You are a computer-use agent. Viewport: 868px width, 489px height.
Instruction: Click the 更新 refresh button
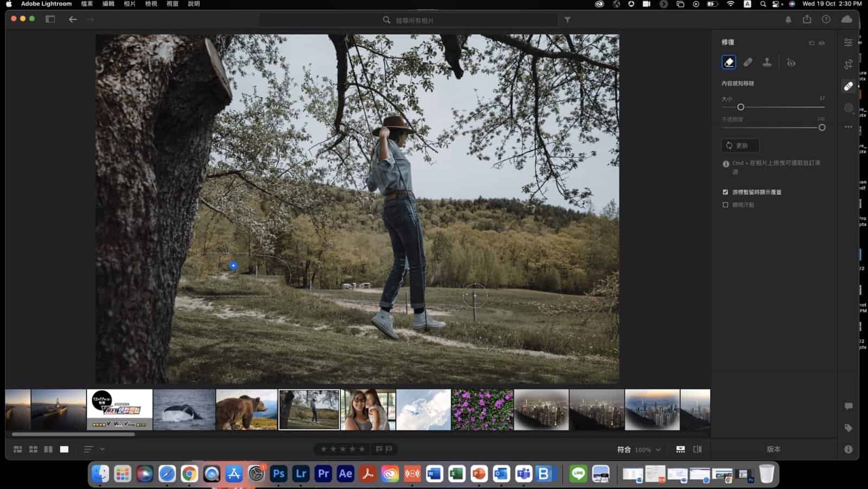(740, 145)
